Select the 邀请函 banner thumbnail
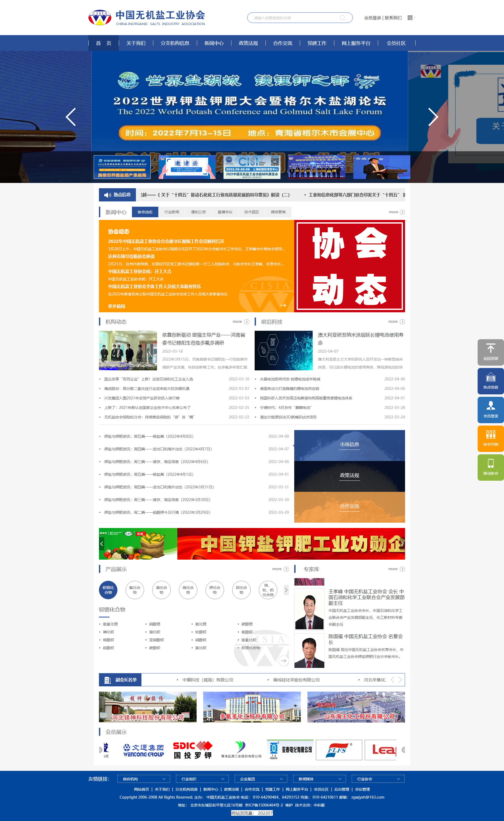The width and height of the screenshot is (504, 821). (187, 167)
